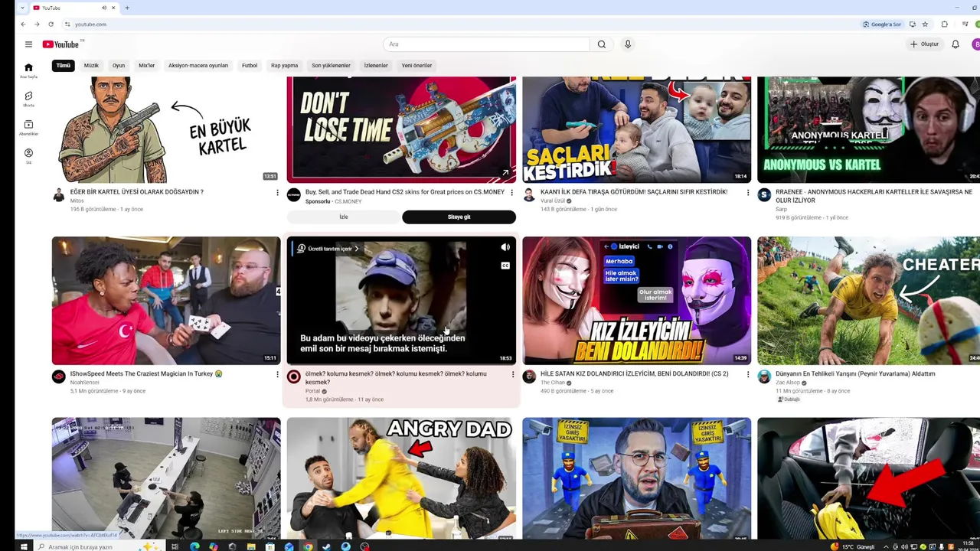
Task: Open the Windows Start menu
Action: coord(23,546)
